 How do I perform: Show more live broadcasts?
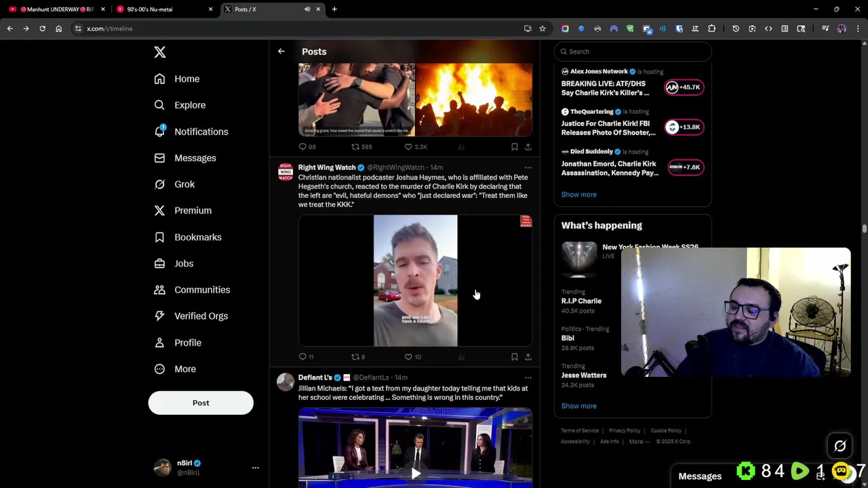(x=578, y=195)
